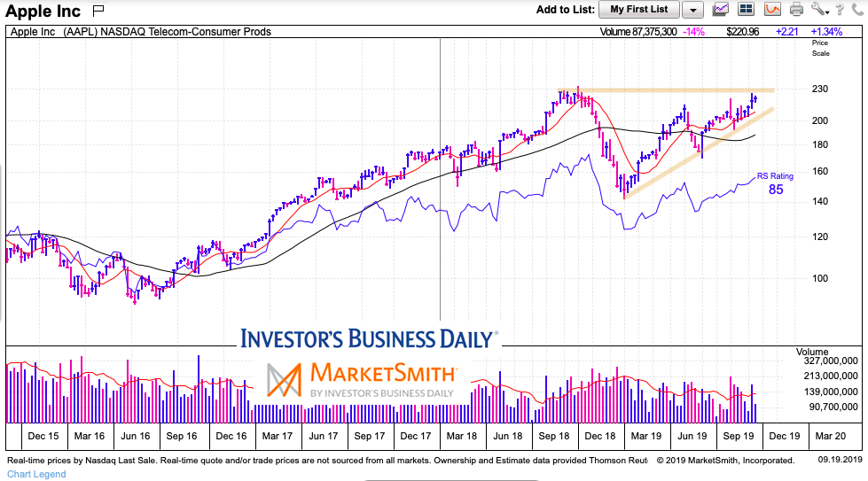Select the Dec 18 date axis label
Viewport: 868px width, 481px height.
600,436
